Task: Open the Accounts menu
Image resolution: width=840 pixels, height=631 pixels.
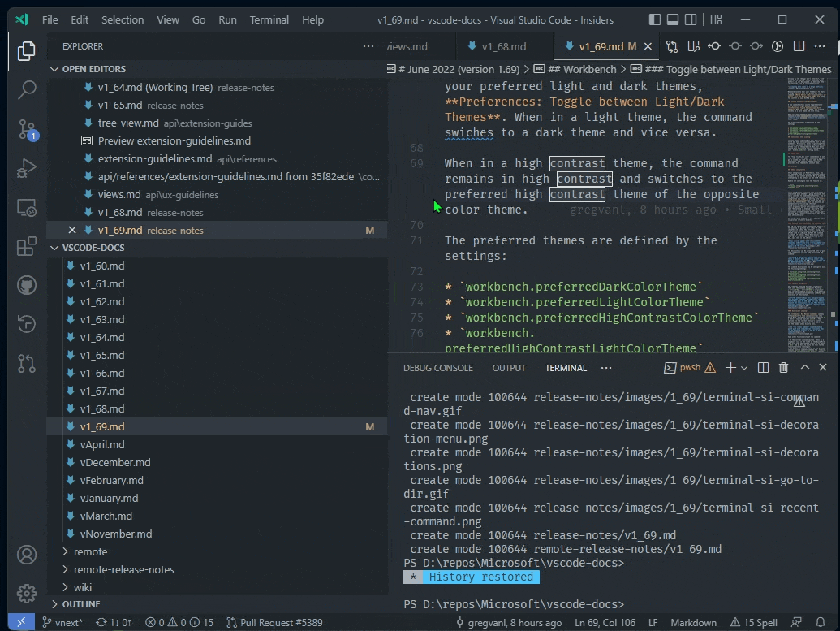Action: click(26, 555)
